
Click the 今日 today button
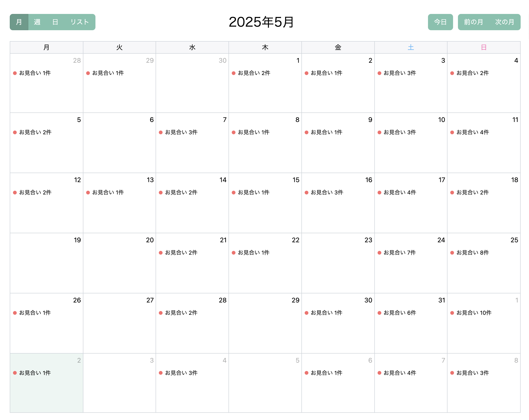tap(440, 22)
